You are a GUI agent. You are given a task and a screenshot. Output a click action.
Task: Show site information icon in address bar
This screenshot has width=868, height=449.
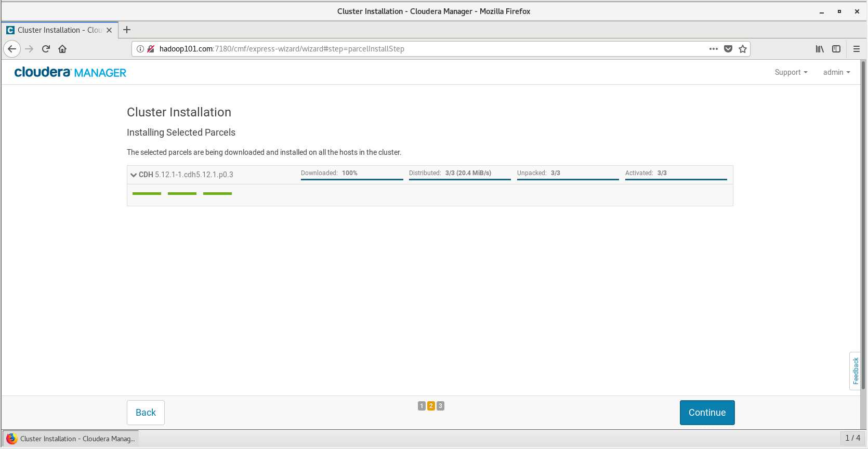[x=140, y=49]
